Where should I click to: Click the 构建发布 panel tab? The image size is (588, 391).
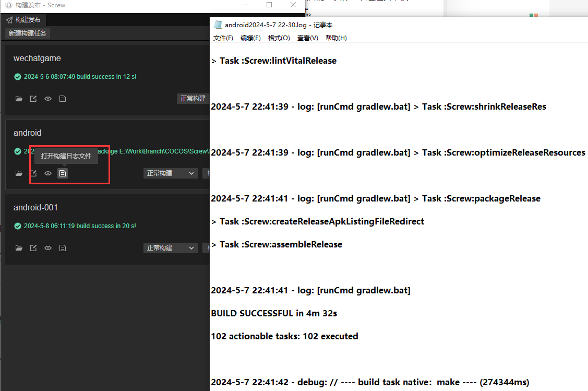coord(23,20)
